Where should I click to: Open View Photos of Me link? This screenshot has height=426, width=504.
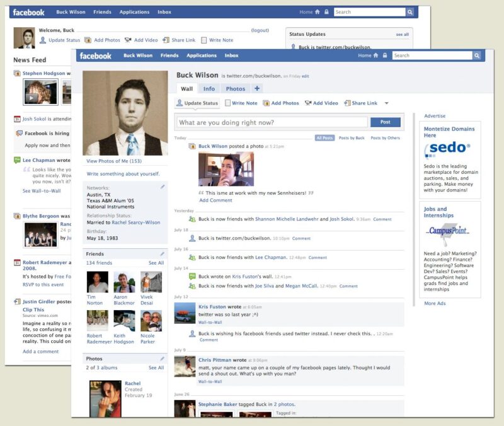coord(114,161)
